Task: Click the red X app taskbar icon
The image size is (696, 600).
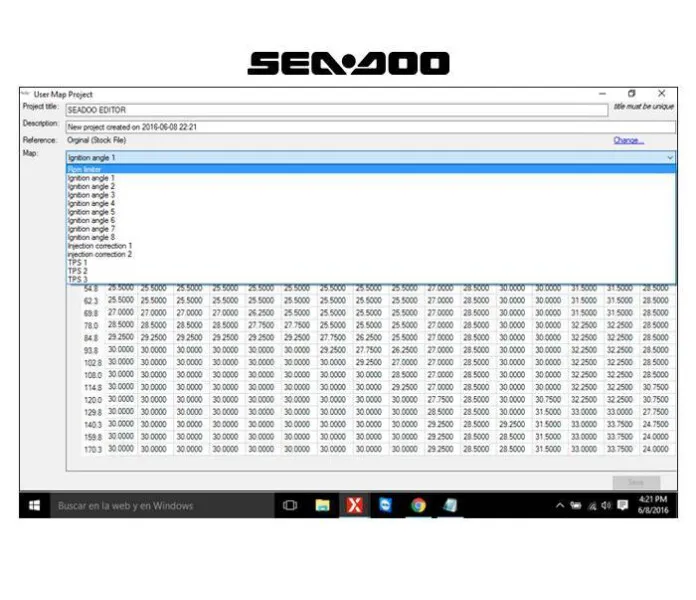Action: pyautogui.click(x=354, y=505)
